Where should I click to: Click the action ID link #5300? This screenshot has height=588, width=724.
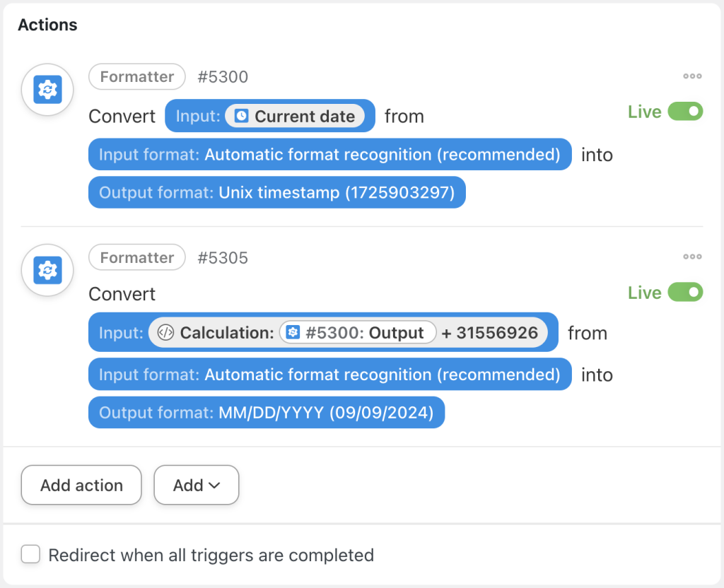pyautogui.click(x=223, y=76)
